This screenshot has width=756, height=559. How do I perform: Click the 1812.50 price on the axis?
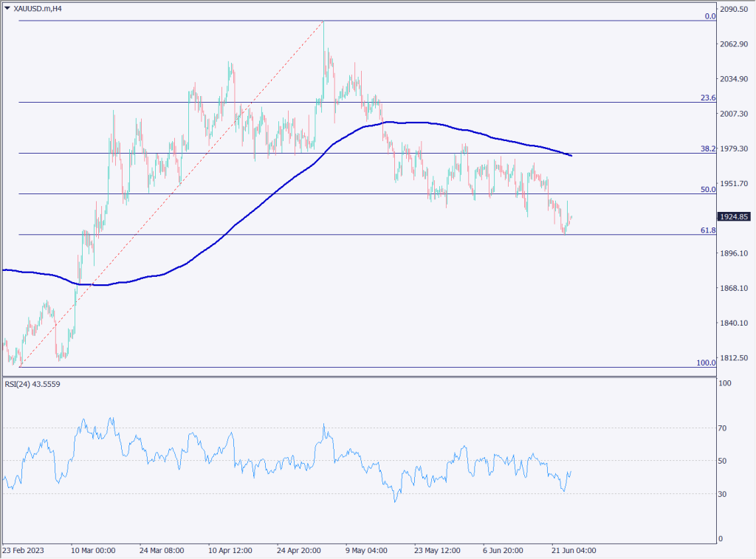click(735, 358)
